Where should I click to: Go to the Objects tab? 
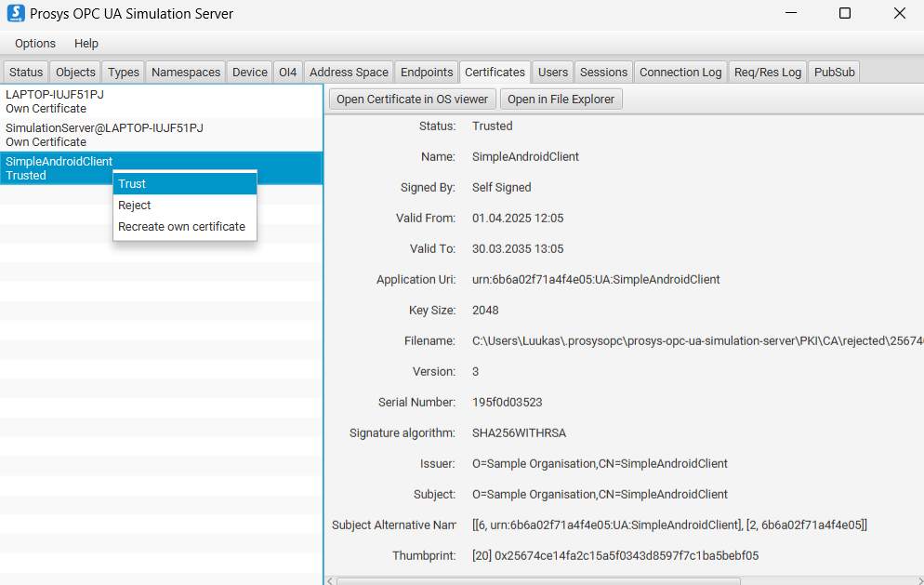coord(75,73)
